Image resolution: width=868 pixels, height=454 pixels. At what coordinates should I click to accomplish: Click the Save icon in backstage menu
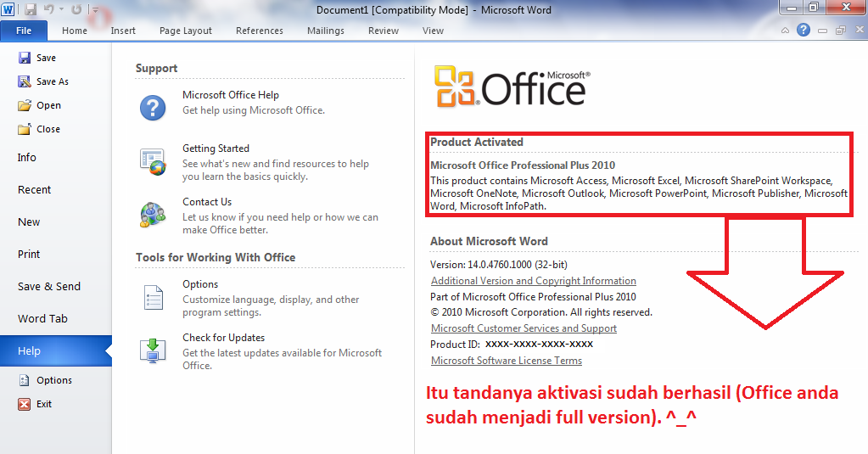25,58
